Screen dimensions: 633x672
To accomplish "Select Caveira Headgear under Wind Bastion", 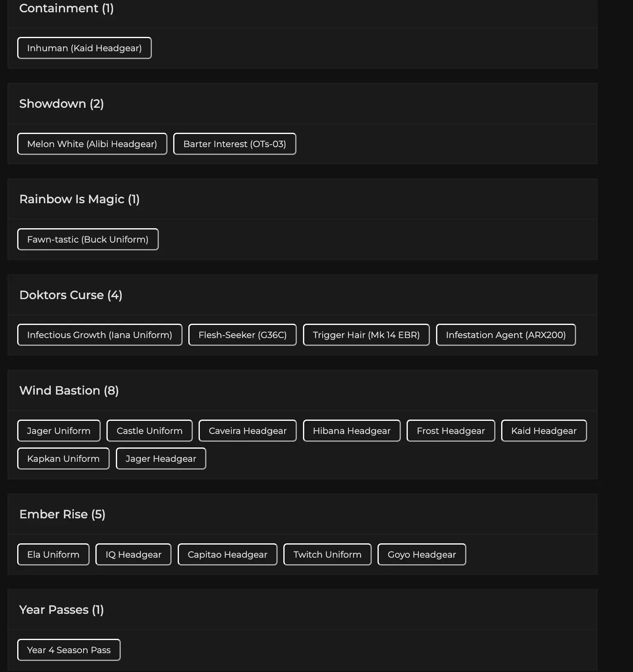I will [x=247, y=431].
